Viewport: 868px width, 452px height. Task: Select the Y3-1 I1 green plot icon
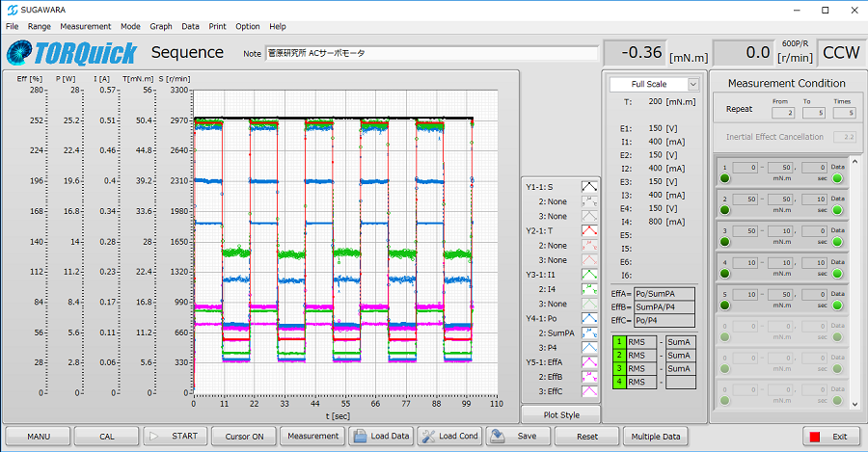coord(588,275)
